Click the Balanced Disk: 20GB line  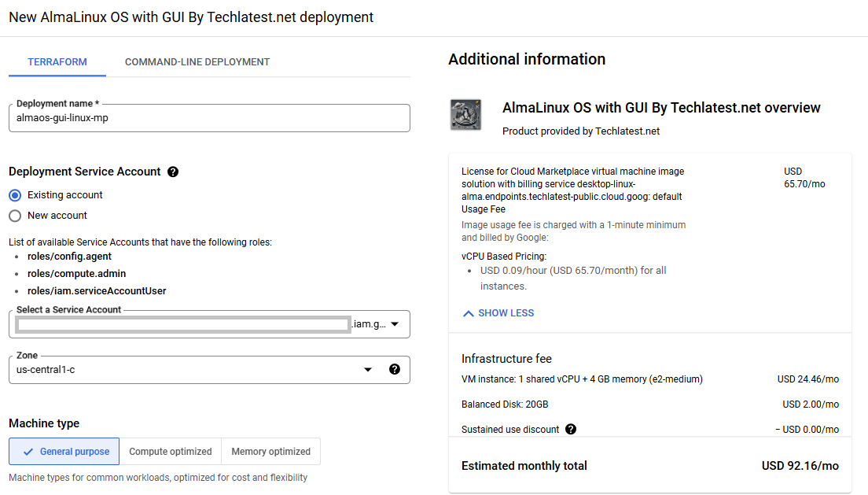point(505,404)
